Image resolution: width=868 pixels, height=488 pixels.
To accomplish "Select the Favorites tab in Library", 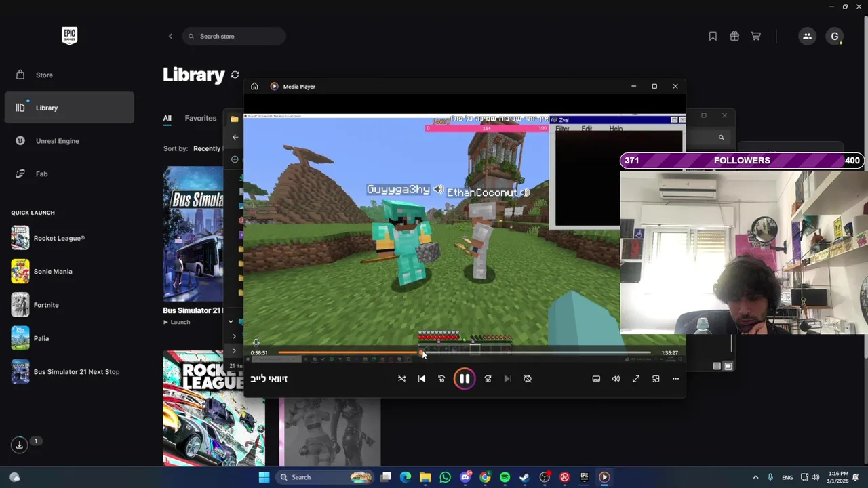I will [201, 118].
